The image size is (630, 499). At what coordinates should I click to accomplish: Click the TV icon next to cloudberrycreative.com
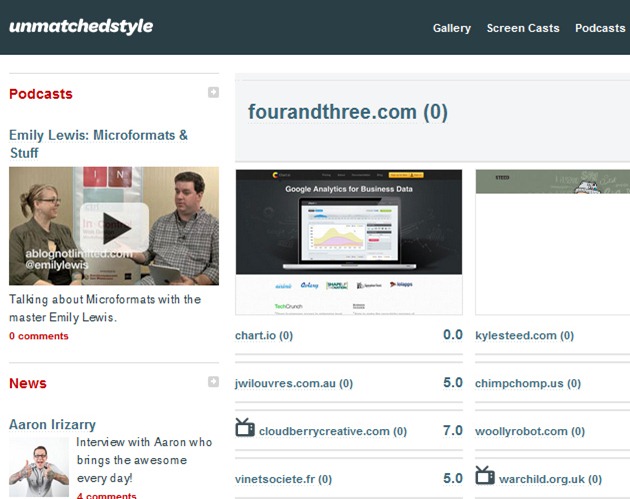tap(245, 427)
